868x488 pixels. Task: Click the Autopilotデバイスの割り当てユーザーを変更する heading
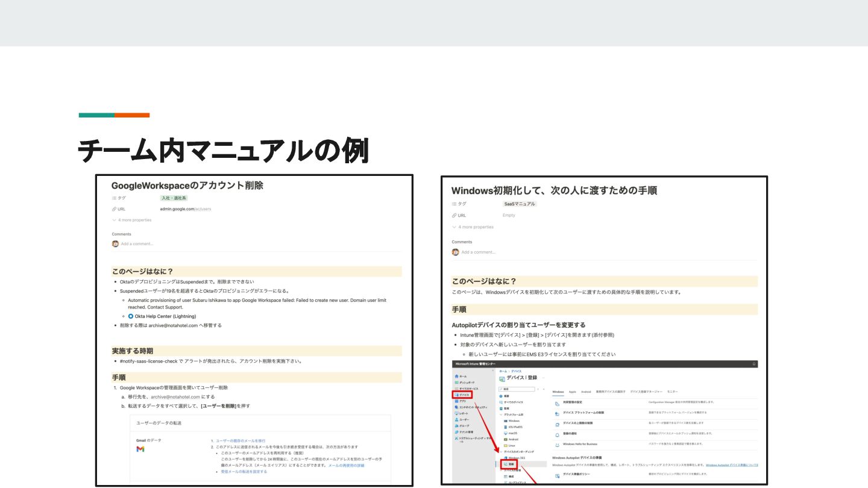[518, 325]
